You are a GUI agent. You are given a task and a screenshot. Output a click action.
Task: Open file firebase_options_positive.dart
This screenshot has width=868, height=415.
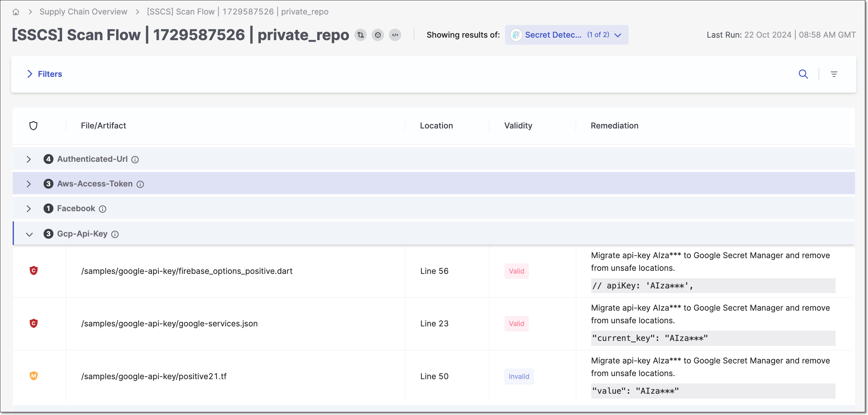click(187, 271)
